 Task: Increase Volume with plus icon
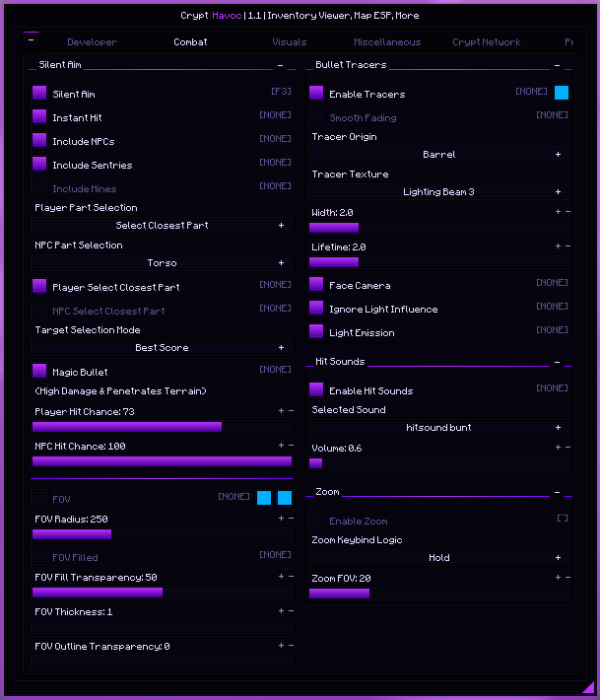click(x=558, y=448)
